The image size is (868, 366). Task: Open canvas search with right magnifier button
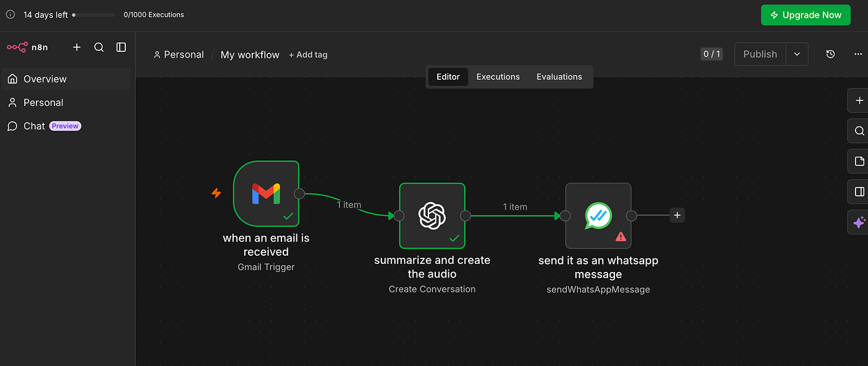(x=859, y=131)
